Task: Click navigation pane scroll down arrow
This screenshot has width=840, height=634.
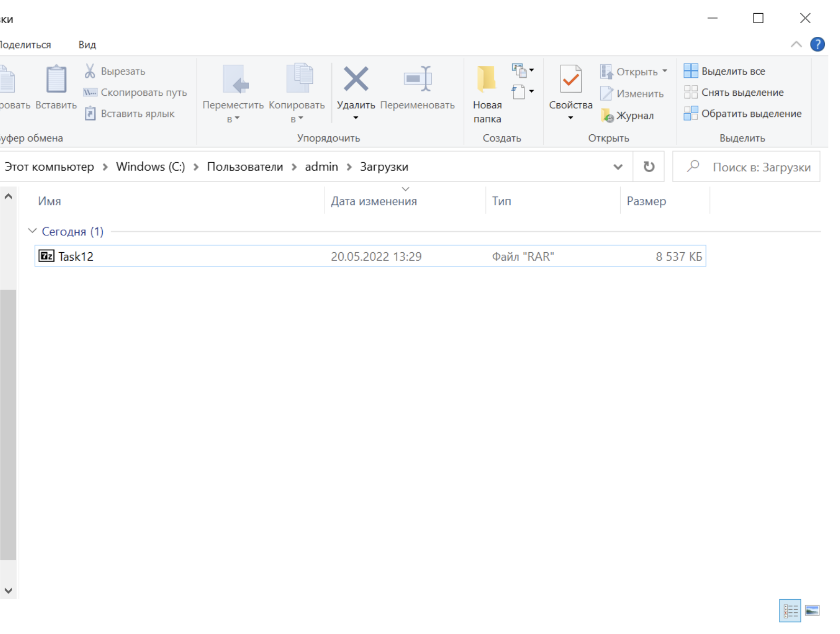Action: (x=8, y=591)
